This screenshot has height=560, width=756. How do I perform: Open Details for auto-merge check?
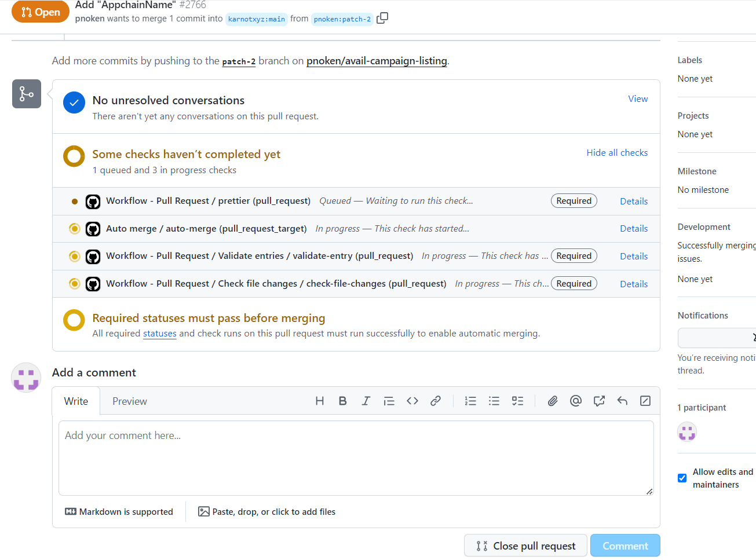(634, 229)
